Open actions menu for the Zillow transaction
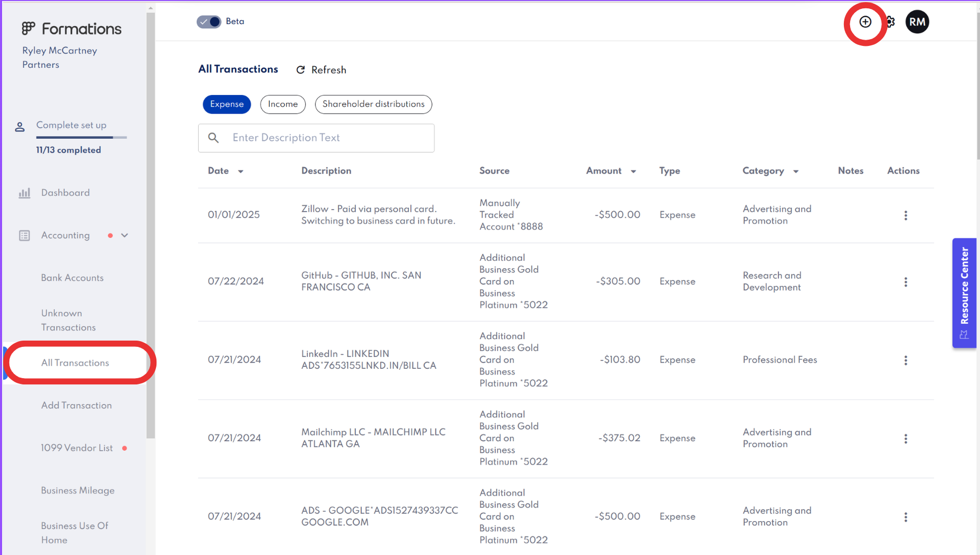 tap(905, 215)
